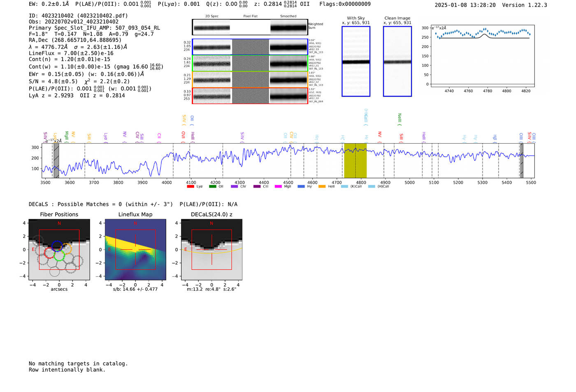This screenshot has height=392, width=576.
Task: Click the orange HeII legend swatch
Action: pyautogui.click(x=322, y=187)
